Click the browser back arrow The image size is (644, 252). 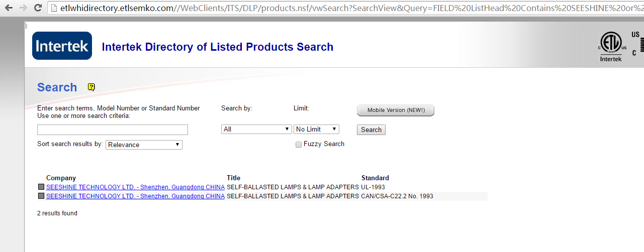pos(9,8)
